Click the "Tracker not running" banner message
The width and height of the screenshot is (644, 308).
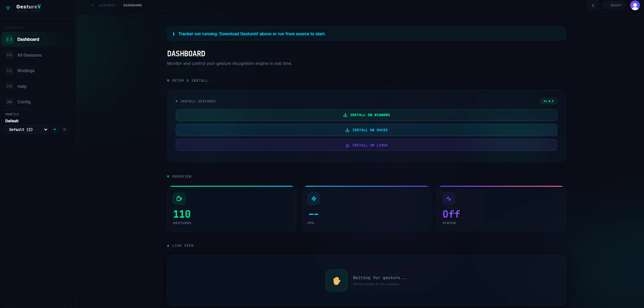point(252,34)
